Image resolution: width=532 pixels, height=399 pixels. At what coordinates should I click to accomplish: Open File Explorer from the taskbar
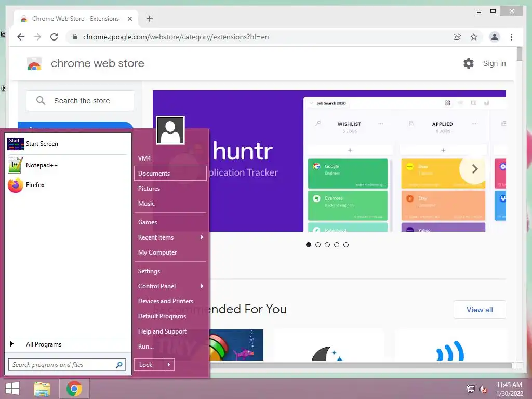42,389
